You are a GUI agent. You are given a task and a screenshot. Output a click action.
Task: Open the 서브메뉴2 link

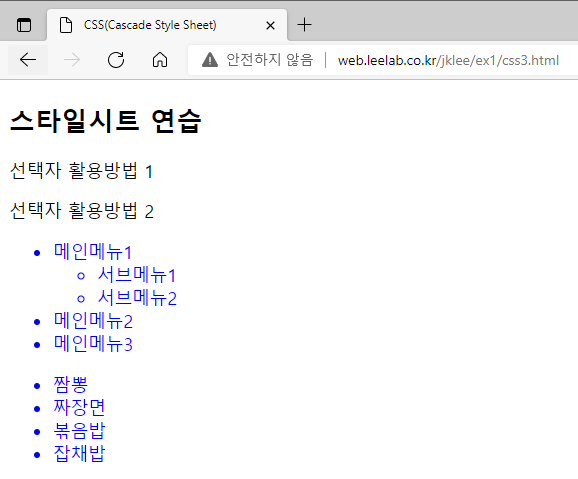(137, 298)
